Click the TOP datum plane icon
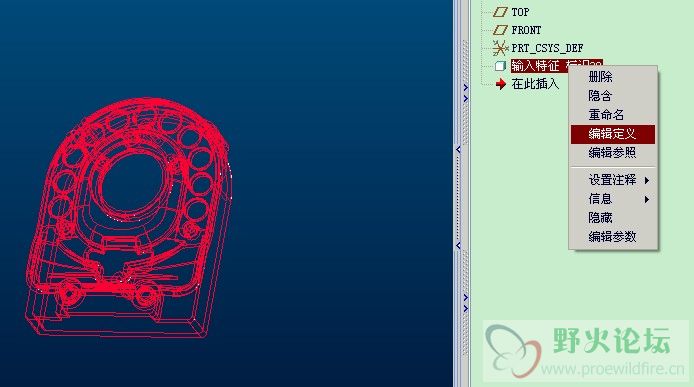Viewport: 694px width, 387px height. [500, 12]
